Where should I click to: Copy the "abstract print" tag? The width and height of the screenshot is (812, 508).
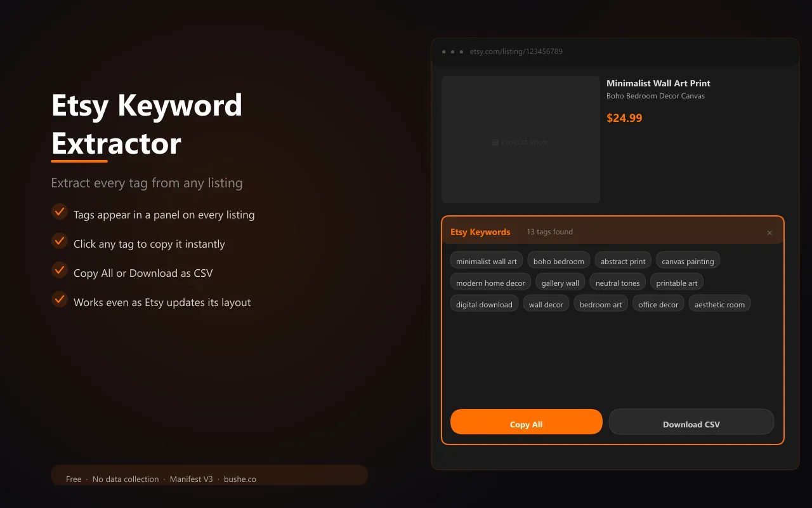tap(623, 260)
